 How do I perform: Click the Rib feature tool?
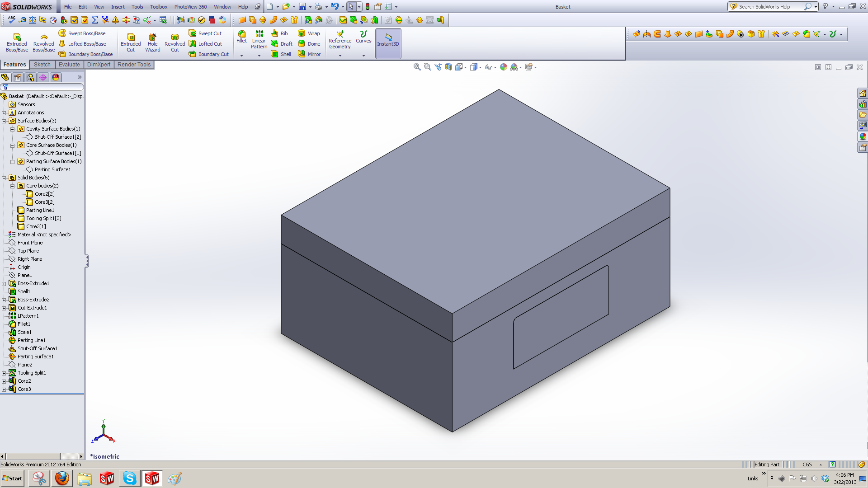pos(279,33)
